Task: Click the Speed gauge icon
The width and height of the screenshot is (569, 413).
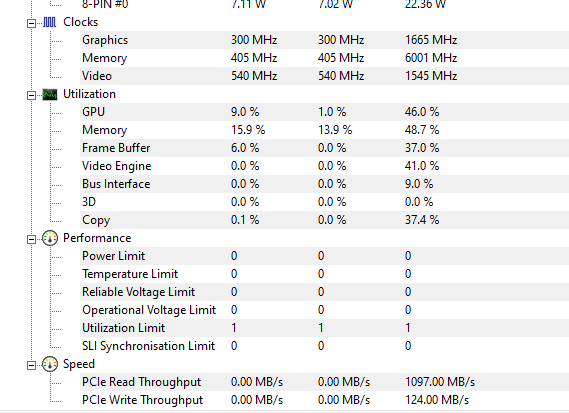Action: 50,364
